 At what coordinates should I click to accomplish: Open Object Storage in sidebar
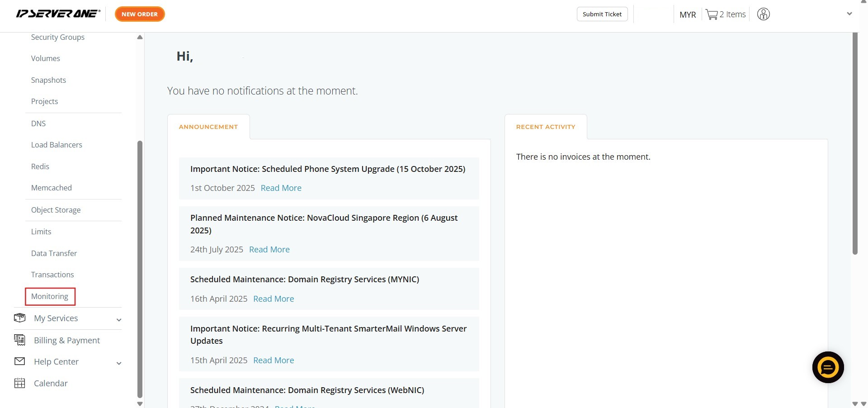(x=56, y=210)
